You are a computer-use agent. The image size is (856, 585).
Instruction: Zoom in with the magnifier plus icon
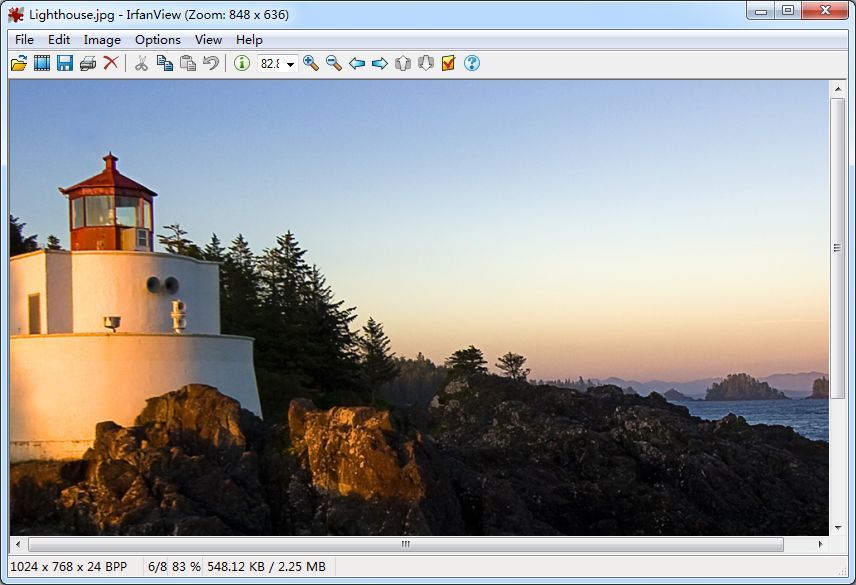(x=311, y=63)
